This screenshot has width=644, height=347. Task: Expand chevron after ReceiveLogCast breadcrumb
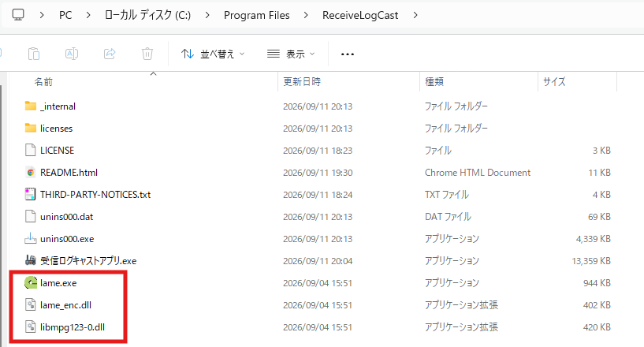pos(415,15)
